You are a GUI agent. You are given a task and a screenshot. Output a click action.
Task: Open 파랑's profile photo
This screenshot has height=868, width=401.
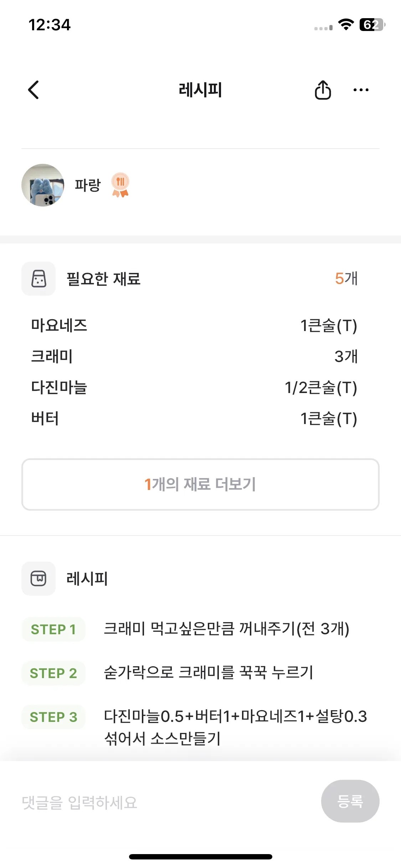pyautogui.click(x=43, y=185)
